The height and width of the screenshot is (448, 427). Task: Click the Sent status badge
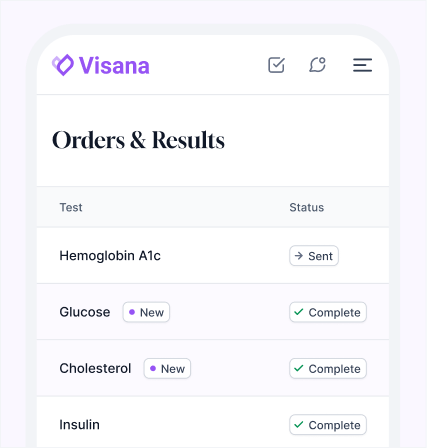pyautogui.click(x=314, y=256)
